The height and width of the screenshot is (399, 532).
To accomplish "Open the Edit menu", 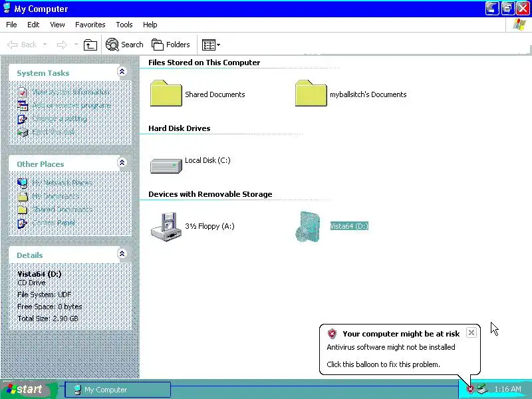I will (x=33, y=25).
